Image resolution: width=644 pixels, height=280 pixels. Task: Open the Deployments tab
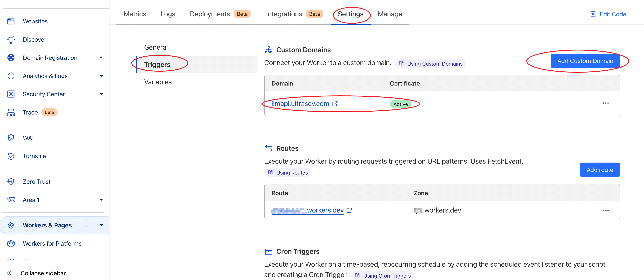pos(210,14)
